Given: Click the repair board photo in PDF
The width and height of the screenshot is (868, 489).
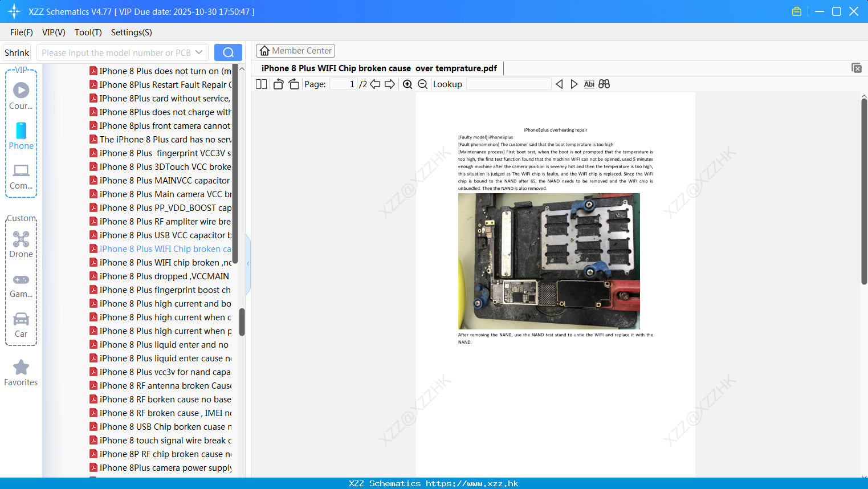Looking at the screenshot, I should point(549,261).
